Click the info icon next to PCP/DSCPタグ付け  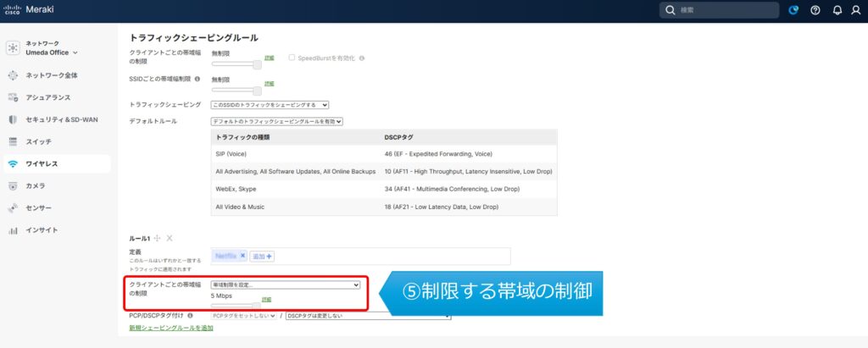(190, 316)
